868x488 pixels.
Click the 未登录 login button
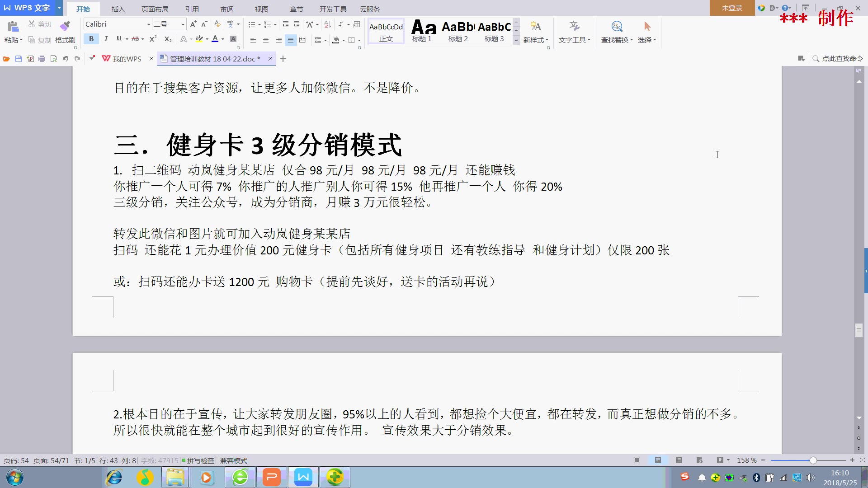coord(731,8)
